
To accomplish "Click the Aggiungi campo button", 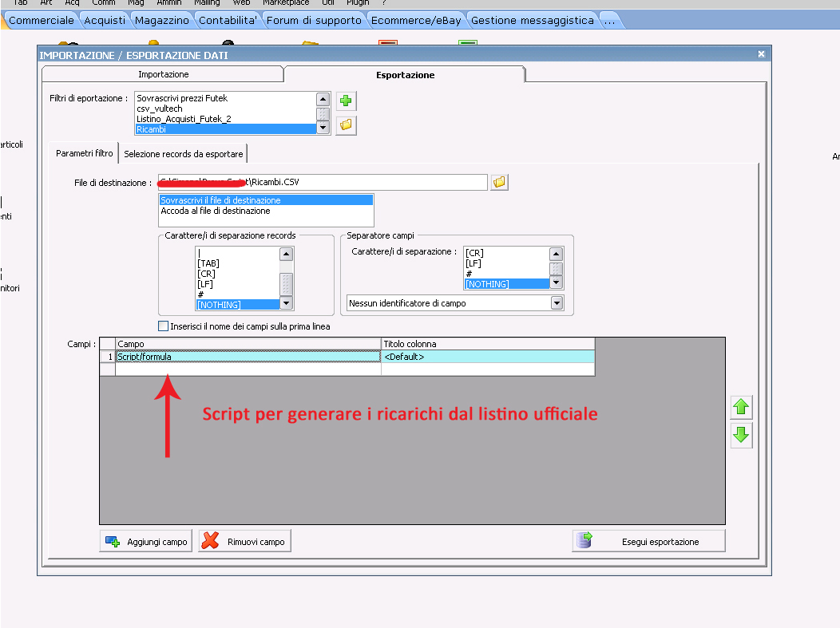I will (145, 541).
